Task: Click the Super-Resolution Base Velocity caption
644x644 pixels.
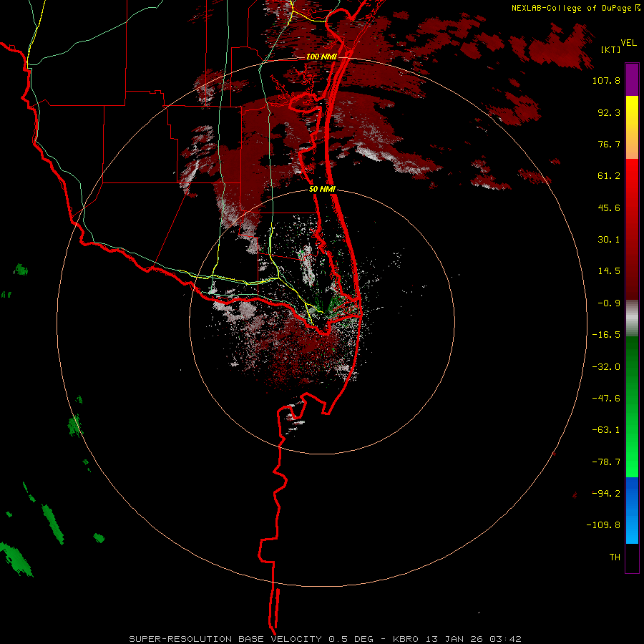Action: click(x=325, y=639)
